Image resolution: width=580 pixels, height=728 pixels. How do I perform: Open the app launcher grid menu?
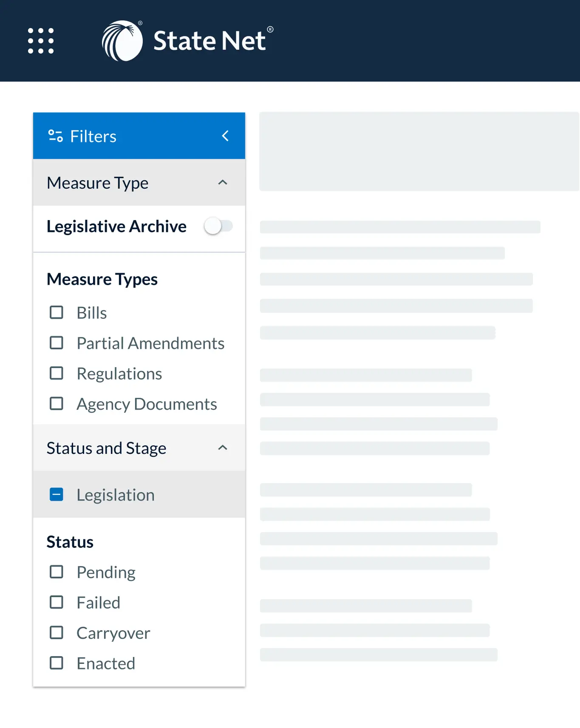(41, 41)
